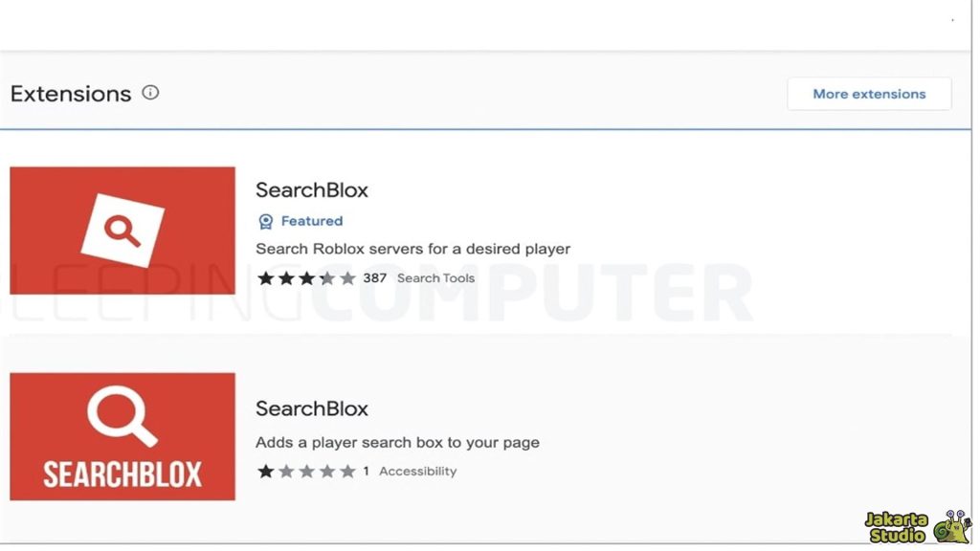This screenshot has height=551, width=980.
Task: Click the first star of SearchBlox rating
Action: [265, 277]
